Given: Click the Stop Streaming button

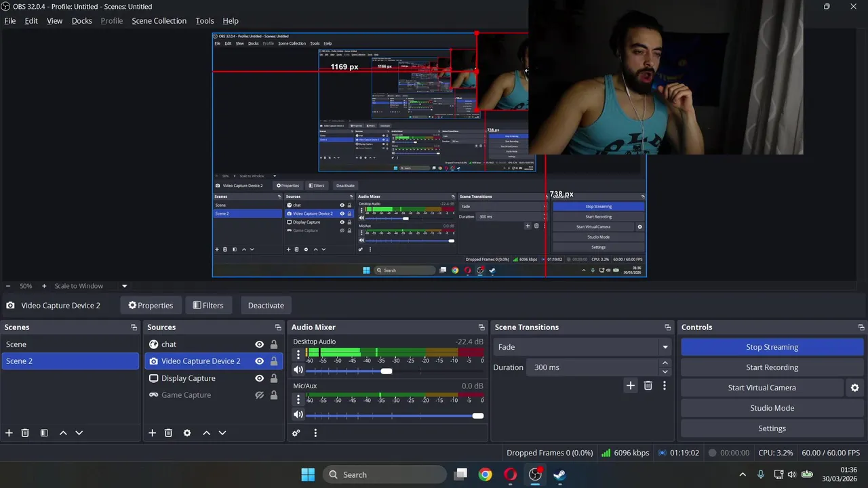Looking at the screenshot, I should [772, 347].
